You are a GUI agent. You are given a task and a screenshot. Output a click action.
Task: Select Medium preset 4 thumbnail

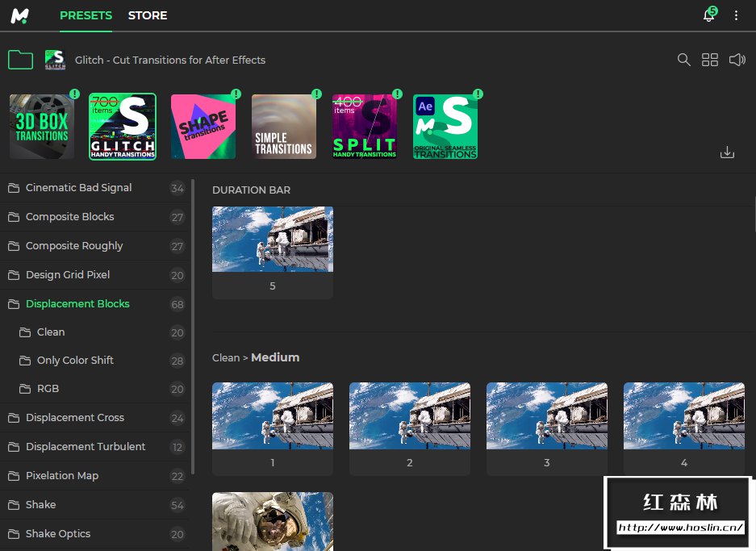coord(684,415)
